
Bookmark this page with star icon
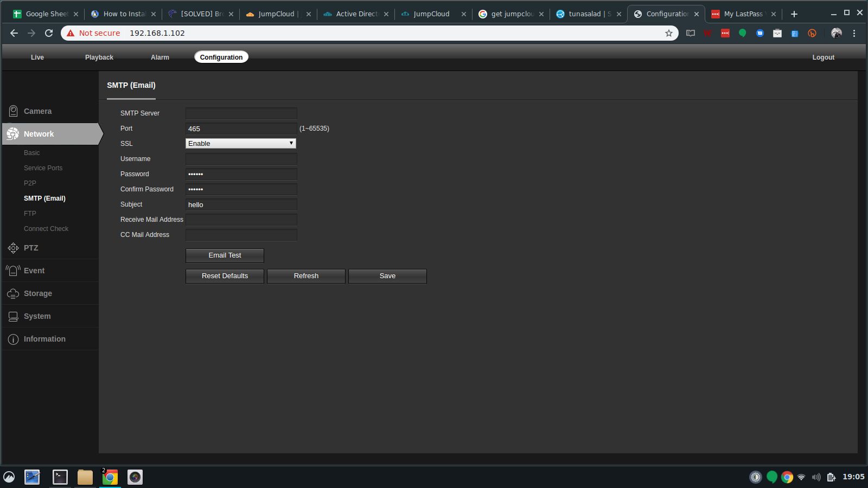[668, 33]
